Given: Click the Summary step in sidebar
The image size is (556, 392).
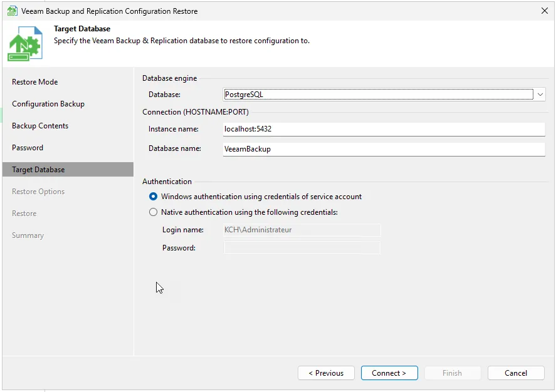Looking at the screenshot, I should (28, 235).
